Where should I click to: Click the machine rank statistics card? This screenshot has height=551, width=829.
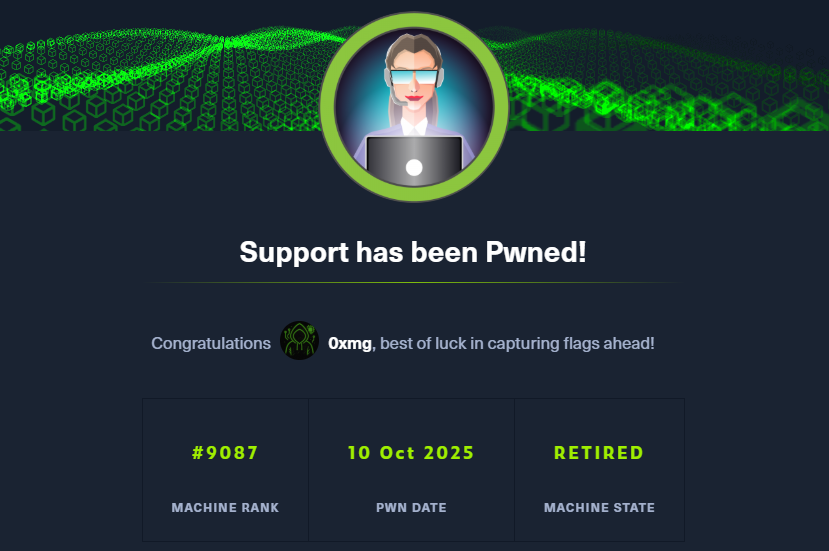pos(225,470)
